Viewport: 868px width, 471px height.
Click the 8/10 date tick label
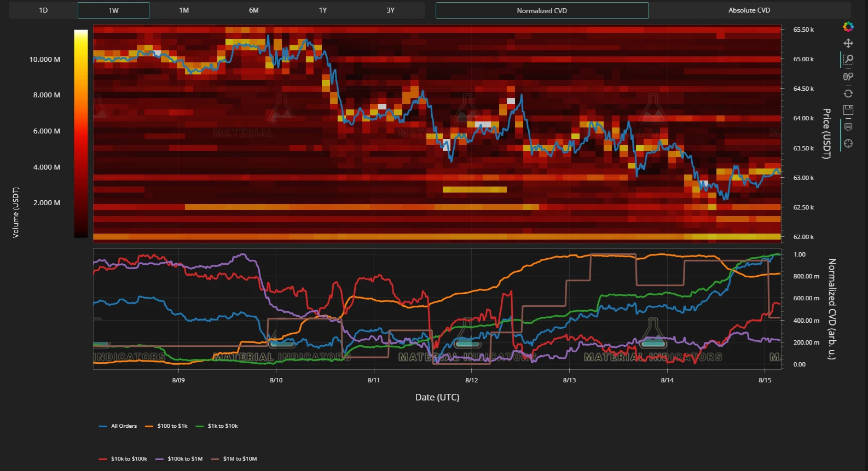pyautogui.click(x=276, y=380)
